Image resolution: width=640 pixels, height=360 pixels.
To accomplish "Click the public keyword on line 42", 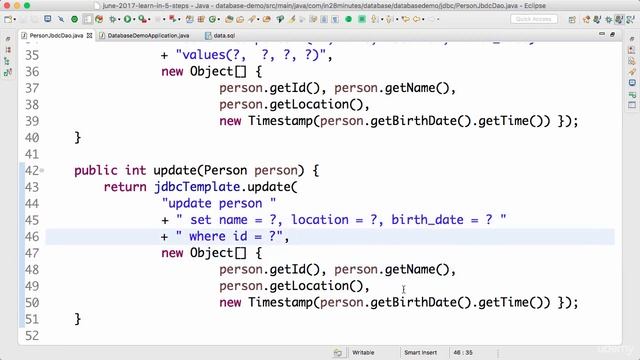I will tap(96, 171).
